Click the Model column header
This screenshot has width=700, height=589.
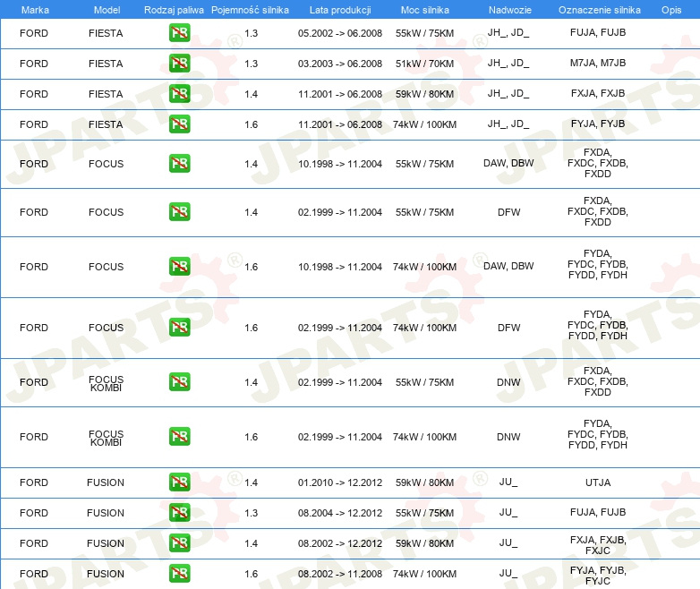pyautogui.click(x=107, y=10)
